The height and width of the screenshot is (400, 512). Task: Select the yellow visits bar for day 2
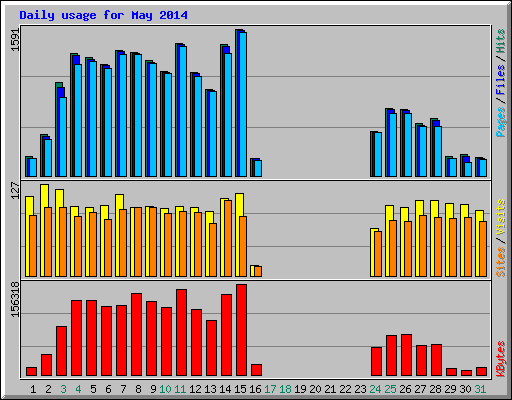coord(43,230)
